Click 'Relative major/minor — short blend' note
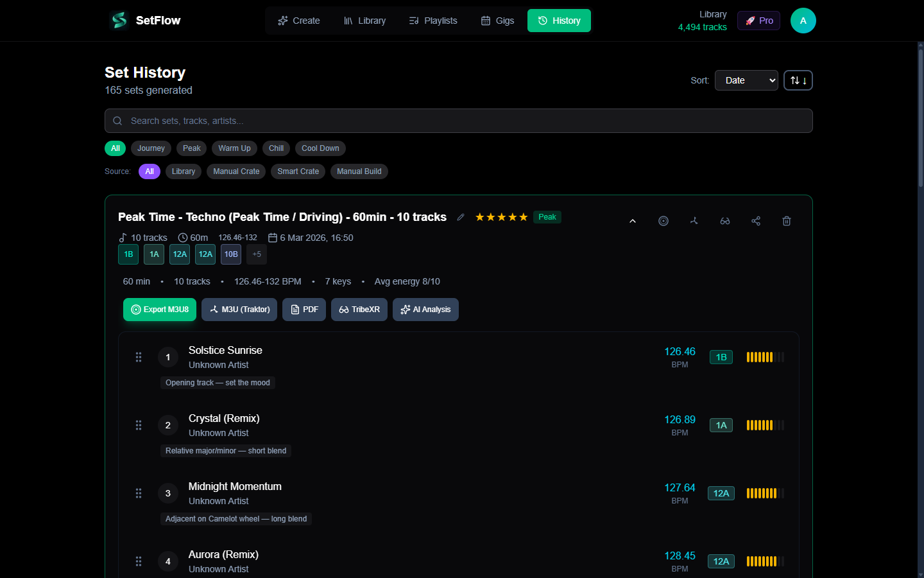This screenshot has width=924, height=578. coord(226,451)
